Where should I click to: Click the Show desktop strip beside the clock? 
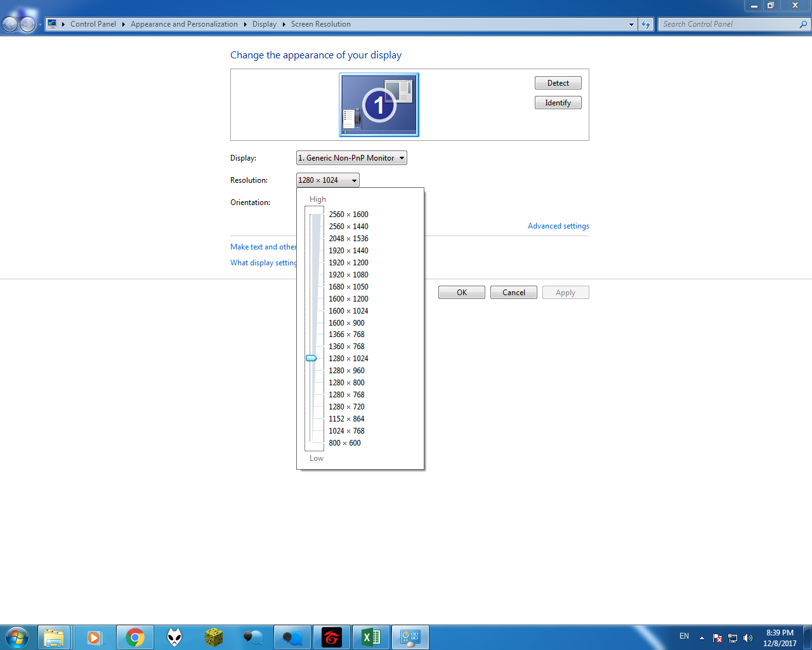click(808, 637)
